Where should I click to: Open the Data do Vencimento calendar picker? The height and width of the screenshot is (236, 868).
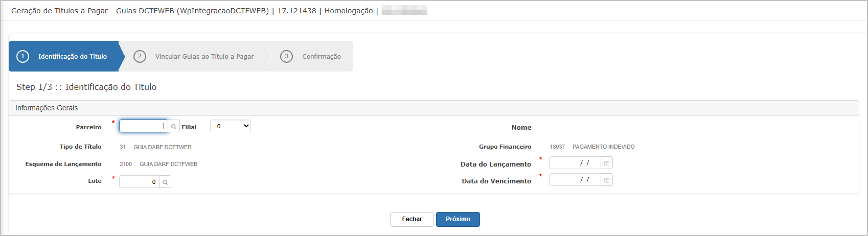click(x=607, y=180)
